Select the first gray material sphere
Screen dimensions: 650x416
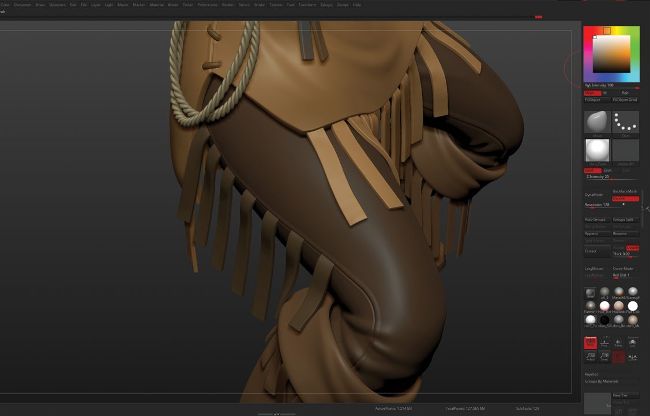click(604, 291)
